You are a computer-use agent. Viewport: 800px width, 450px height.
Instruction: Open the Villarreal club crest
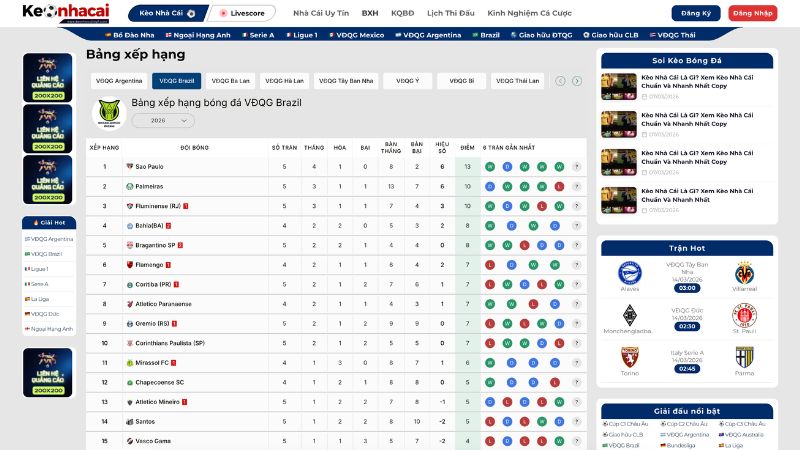click(744, 274)
